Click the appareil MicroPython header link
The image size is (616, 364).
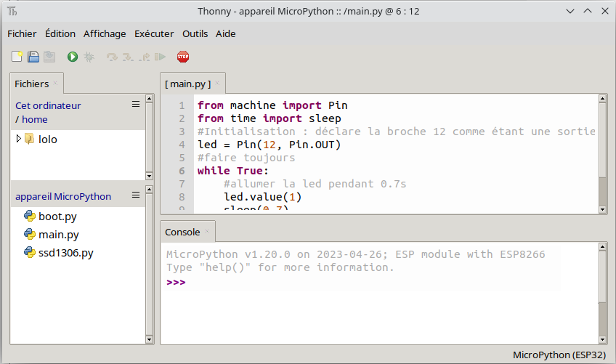tap(63, 197)
